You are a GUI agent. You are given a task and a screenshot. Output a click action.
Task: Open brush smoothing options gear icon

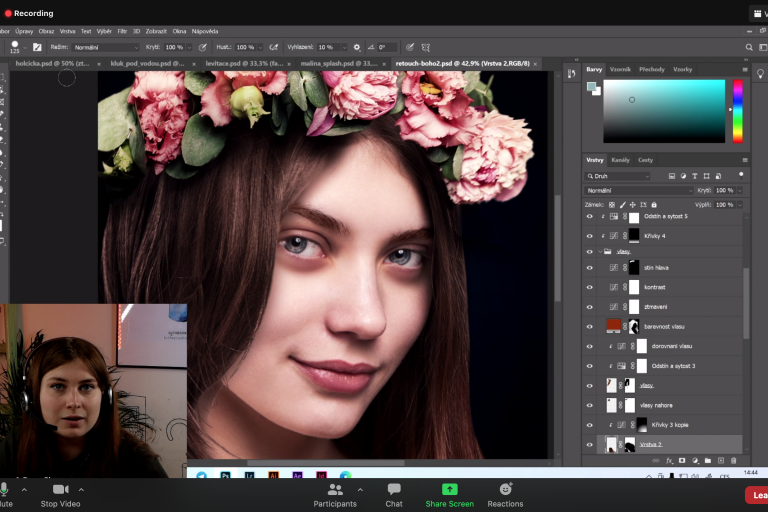(x=357, y=47)
